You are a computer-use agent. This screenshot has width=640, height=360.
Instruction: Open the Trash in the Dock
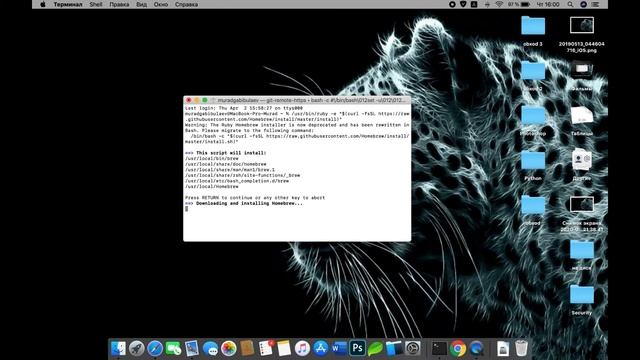(x=521, y=349)
